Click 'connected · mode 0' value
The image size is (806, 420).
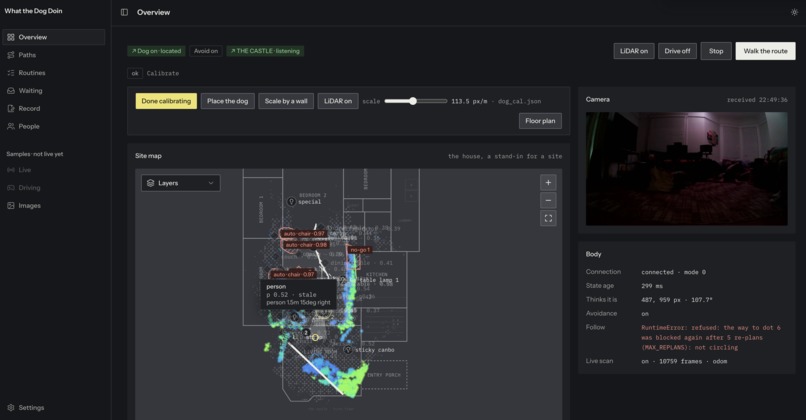(673, 272)
